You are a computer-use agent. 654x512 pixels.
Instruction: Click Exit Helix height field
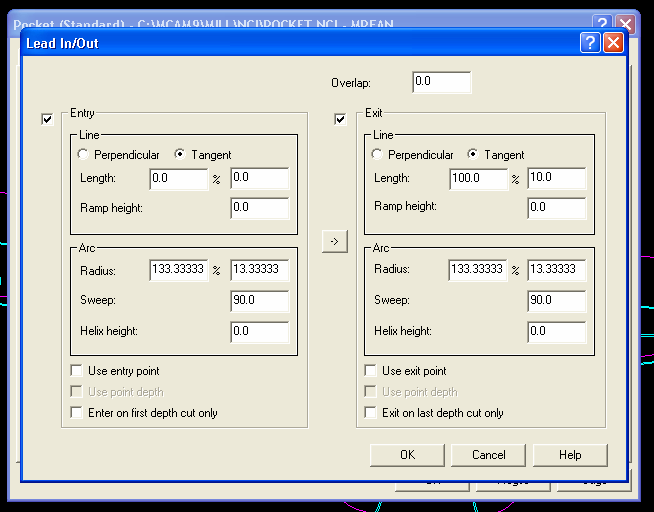[x=556, y=332]
